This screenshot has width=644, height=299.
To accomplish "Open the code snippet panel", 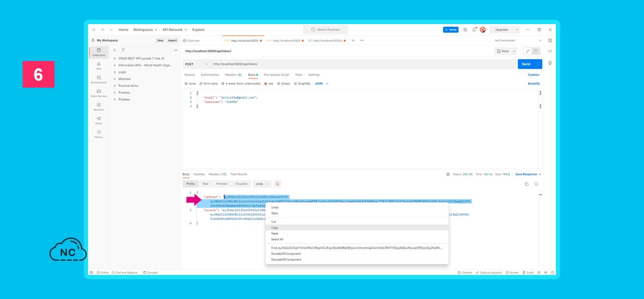I will [x=550, y=51].
